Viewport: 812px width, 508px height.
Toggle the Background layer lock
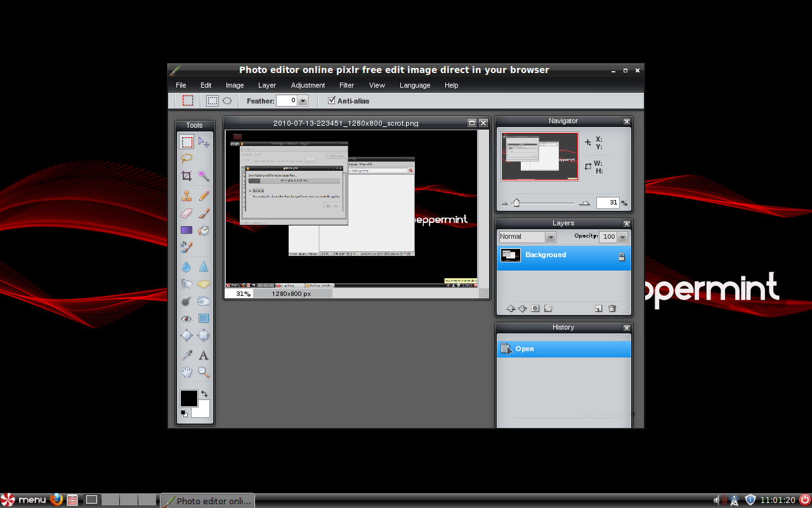pyautogui.click(x=622, y=257)
